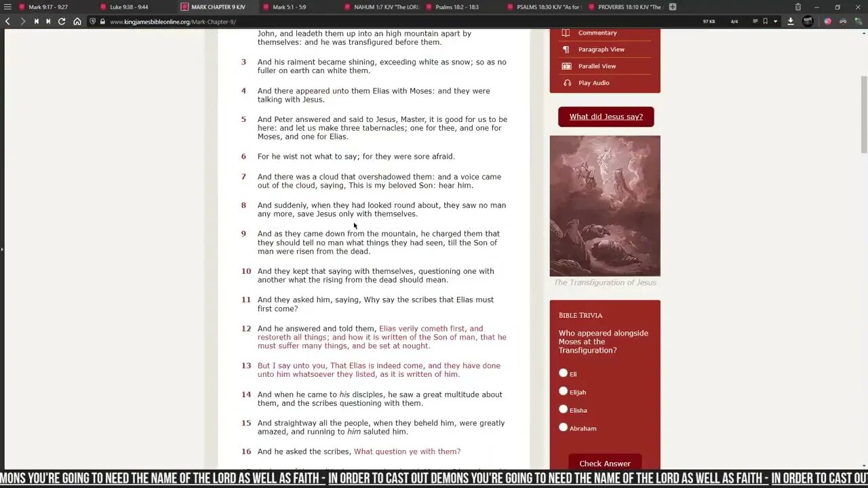Select the MARK CHAPTER 9 KJV tab
The width and height of the screenshot is (868, 488).
(x=217, y=7)
